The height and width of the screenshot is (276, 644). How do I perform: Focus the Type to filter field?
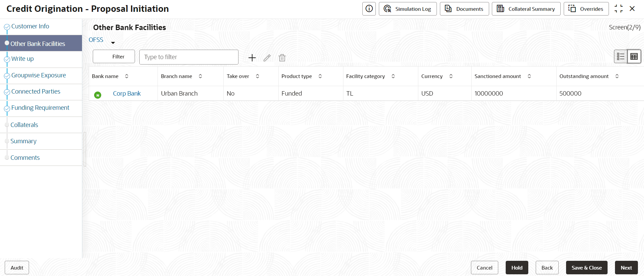point(189,57)
